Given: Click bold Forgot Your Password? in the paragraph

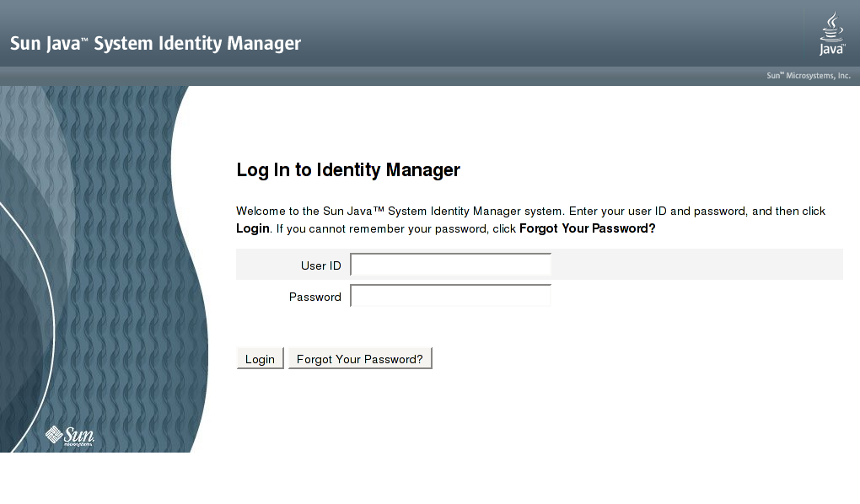Looking at the screenshot, I should (x=588, y=228).
